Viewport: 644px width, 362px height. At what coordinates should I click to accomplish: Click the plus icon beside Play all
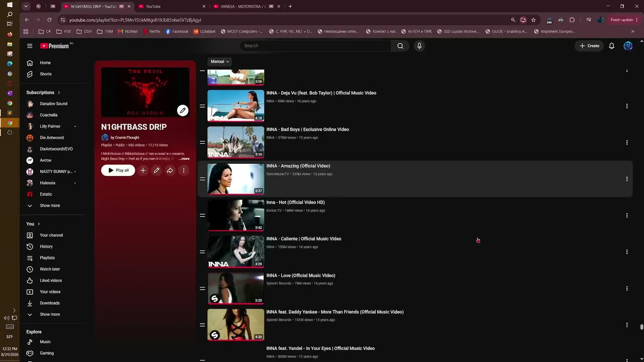[143, 170]
